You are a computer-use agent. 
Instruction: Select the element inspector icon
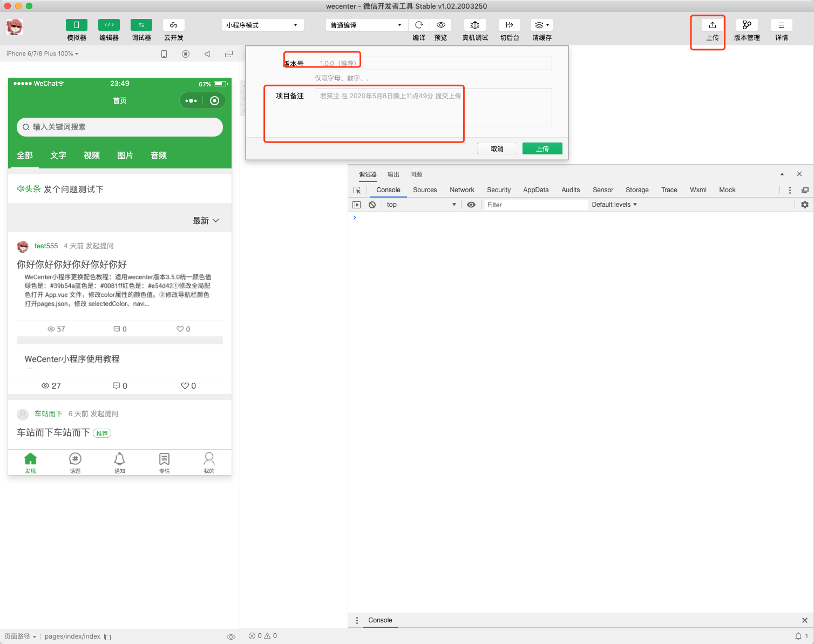pyautogui.click(x=357, y=190)
